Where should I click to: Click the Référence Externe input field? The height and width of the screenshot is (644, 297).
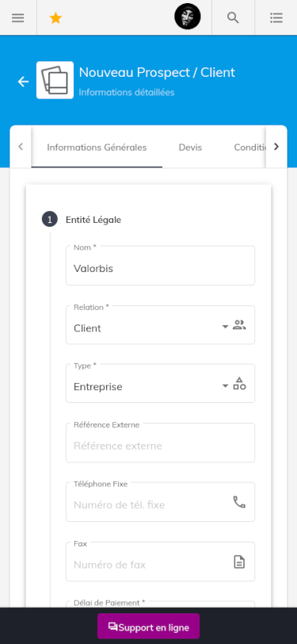click(161, 443)
